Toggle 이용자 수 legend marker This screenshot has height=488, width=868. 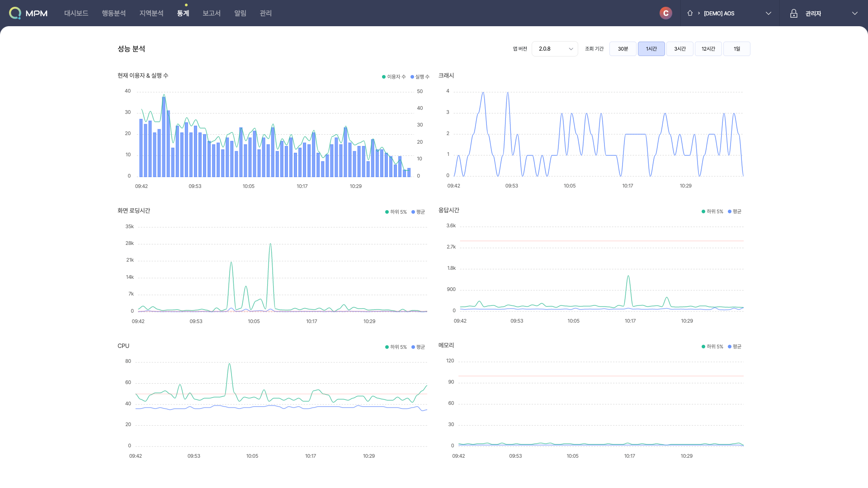[384, 77]
